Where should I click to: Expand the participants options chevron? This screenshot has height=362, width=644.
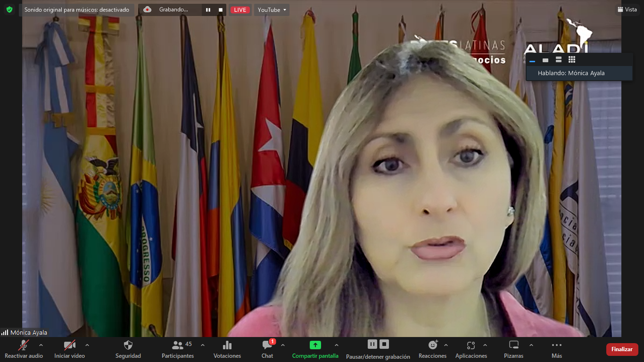(x=203, y=345)
